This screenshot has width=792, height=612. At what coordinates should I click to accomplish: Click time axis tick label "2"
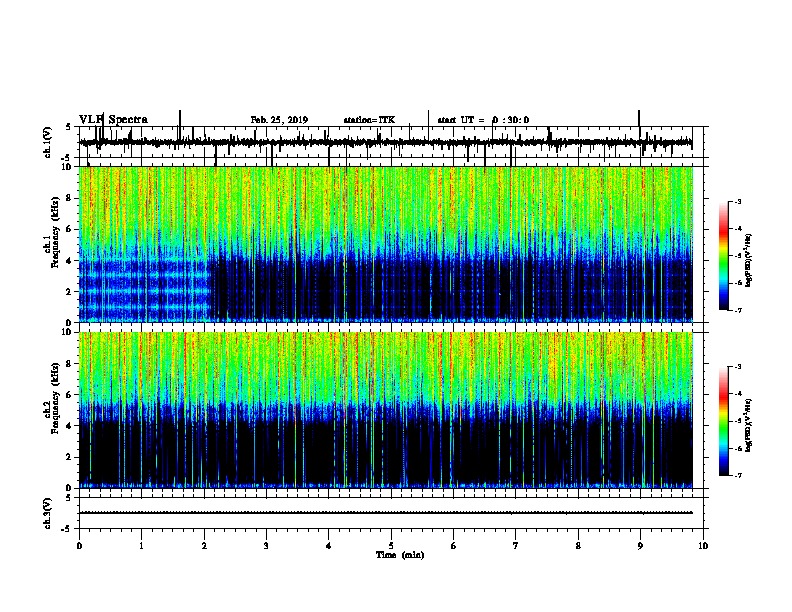click(204, 546)
